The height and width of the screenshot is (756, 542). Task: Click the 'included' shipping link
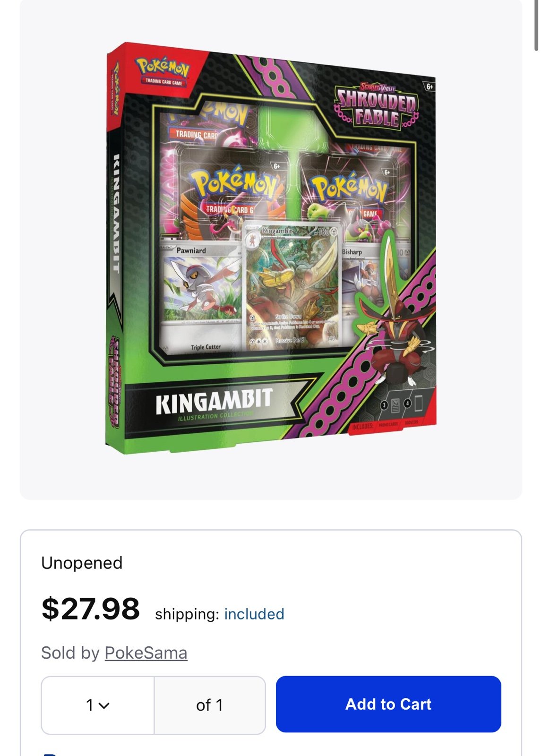254,614
